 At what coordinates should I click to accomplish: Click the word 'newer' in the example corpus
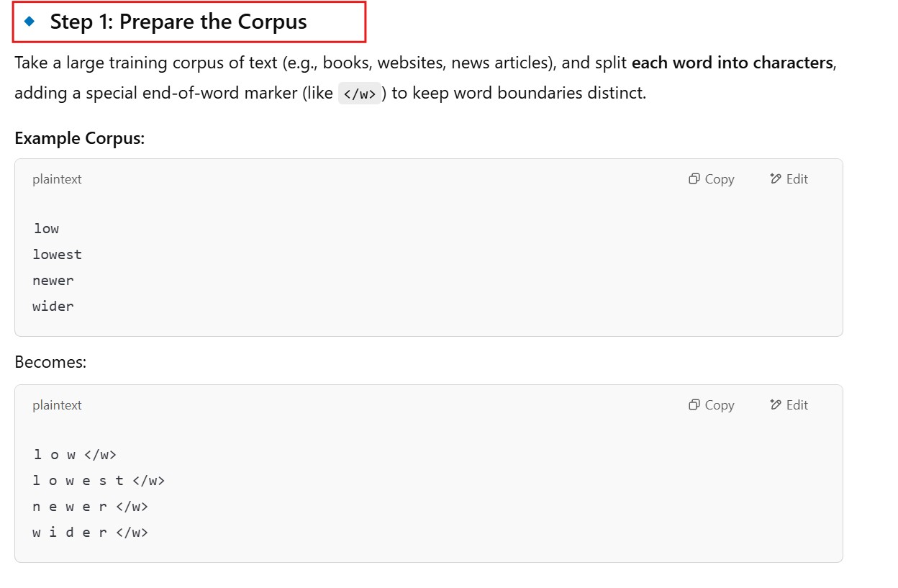tap(53, 281)
